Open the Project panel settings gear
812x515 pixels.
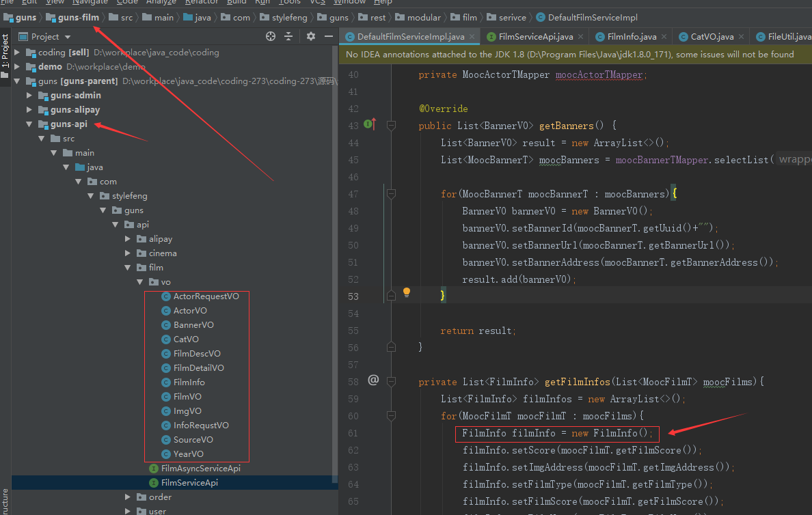pyautogui.click(x=311, y=36)
